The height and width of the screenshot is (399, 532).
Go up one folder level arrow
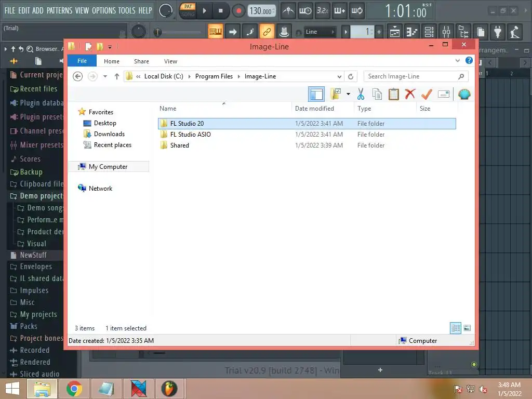click(x=117, y=76)
